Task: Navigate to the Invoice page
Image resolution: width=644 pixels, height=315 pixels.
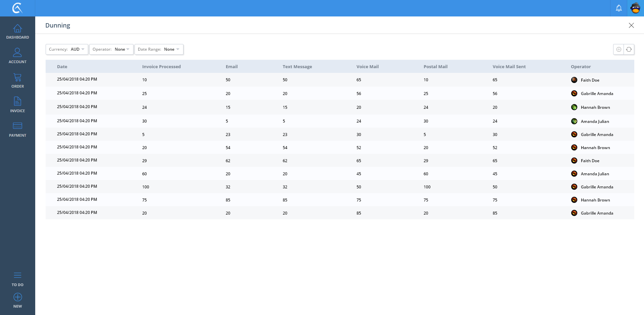Action: click(x=17, y=102)
